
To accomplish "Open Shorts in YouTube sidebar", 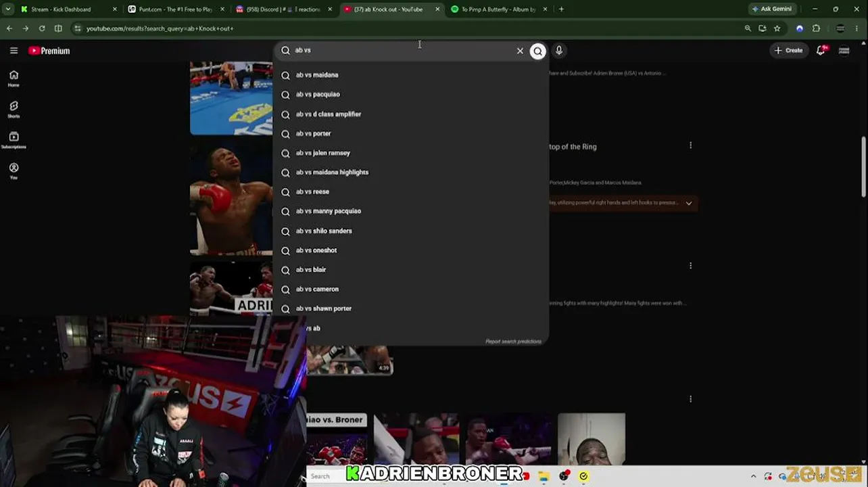I will click(x=14, y=110).
